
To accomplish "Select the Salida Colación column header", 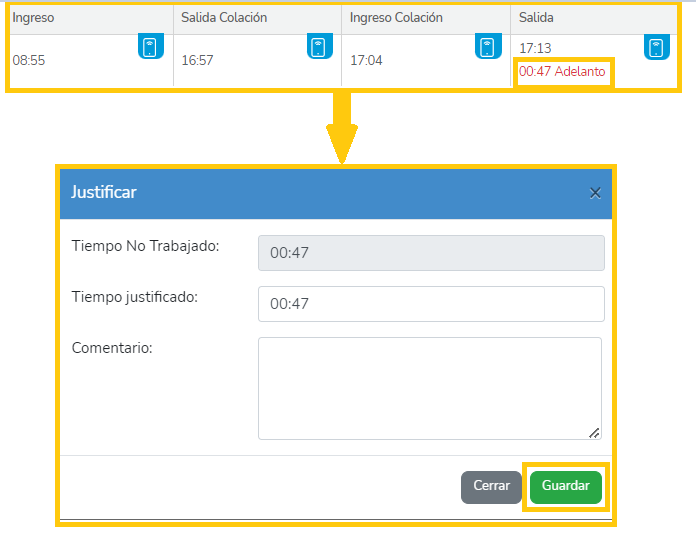I will coord(224,18).
